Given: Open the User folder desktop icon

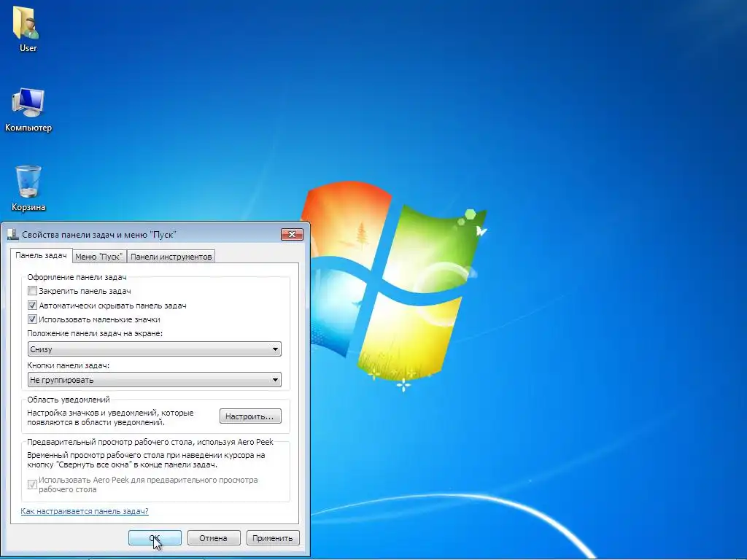Looking at the screenshot, I should 27,28.
